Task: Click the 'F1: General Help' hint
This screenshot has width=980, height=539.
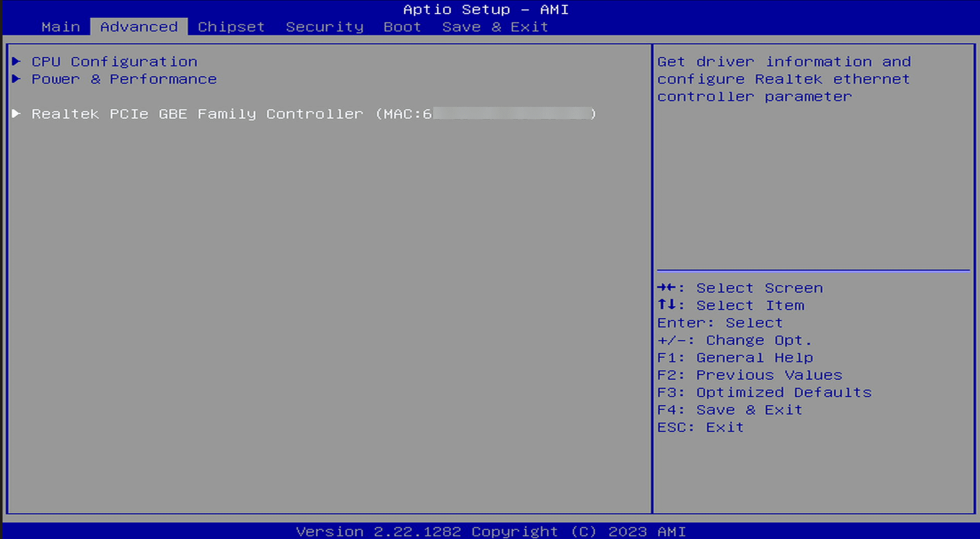Action: coord(735,357)
